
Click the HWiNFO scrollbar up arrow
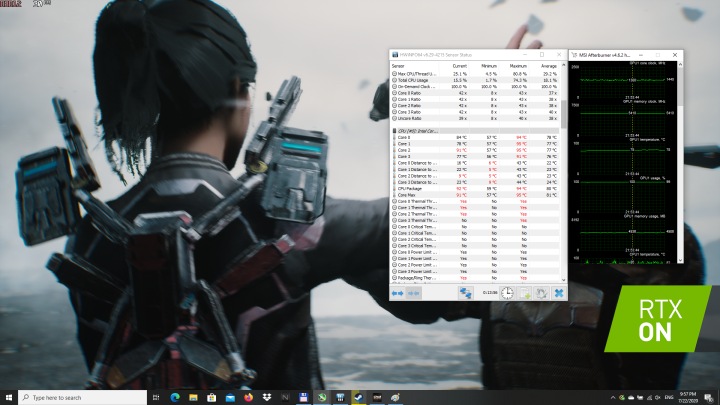tap(564, 65)
